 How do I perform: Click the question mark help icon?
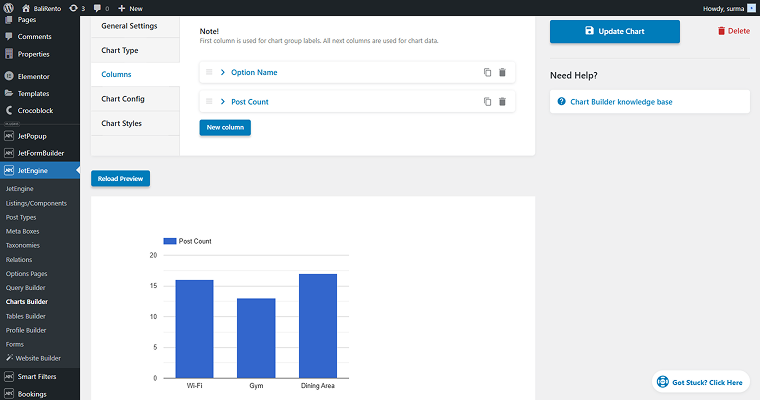[561, 101]
